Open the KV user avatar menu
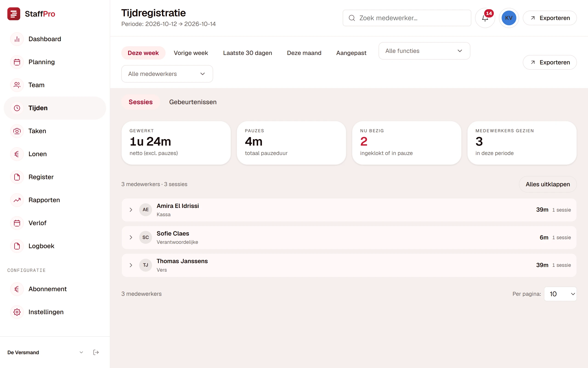The height and width of the screenshot is (368, 588). [x=509, y=18]
